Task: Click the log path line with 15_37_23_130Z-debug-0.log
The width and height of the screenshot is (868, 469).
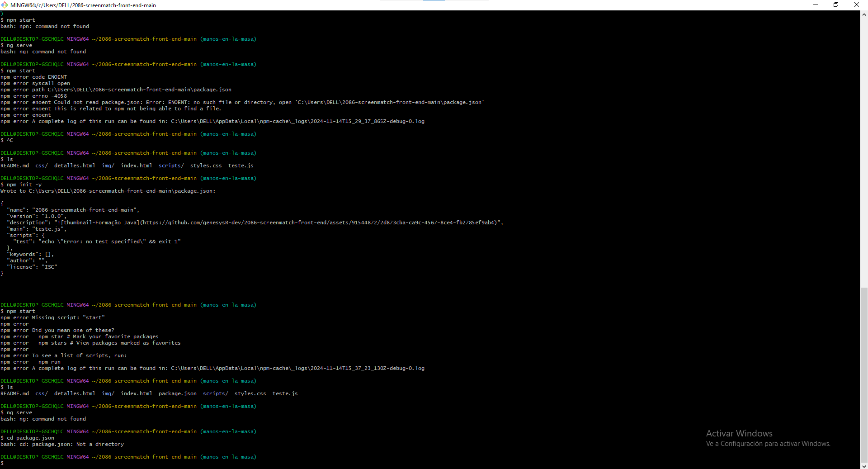Action: (212, 368)
